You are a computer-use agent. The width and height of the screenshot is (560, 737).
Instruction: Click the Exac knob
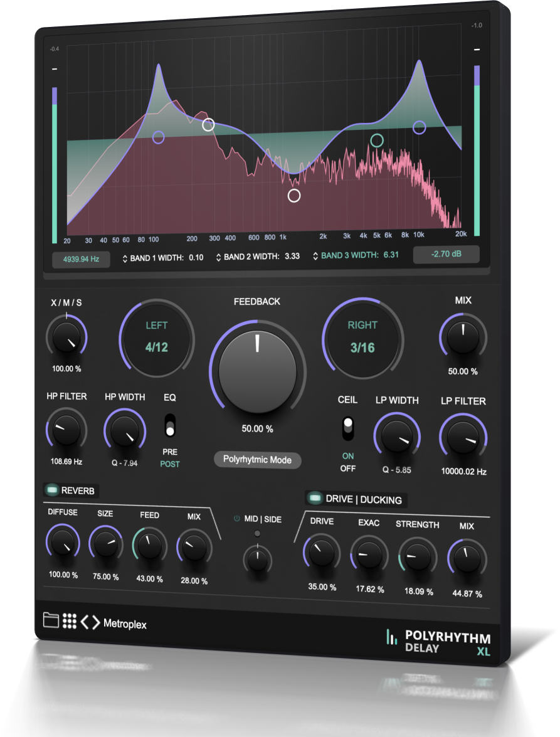(369, 554)
